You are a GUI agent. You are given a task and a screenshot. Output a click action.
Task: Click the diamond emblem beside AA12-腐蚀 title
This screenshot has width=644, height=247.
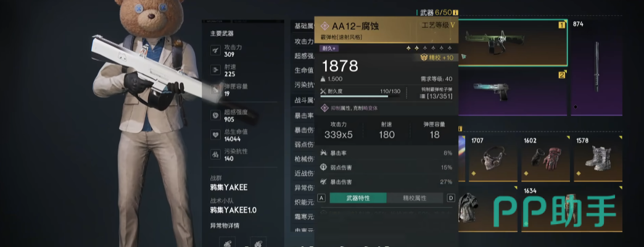325,27
